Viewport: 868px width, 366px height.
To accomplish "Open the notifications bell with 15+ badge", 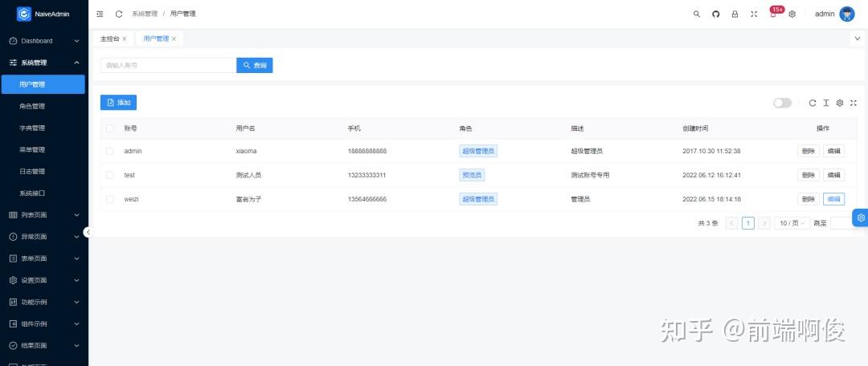I will pyautogui.click(x=774, y=14).
